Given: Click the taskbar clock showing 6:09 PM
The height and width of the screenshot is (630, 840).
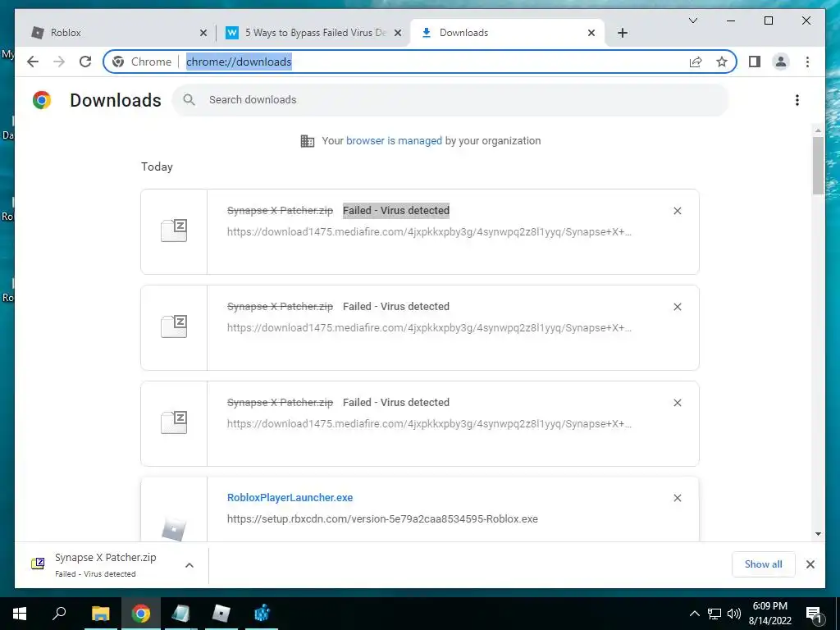Looking at the screenshot, I should 770,614.
